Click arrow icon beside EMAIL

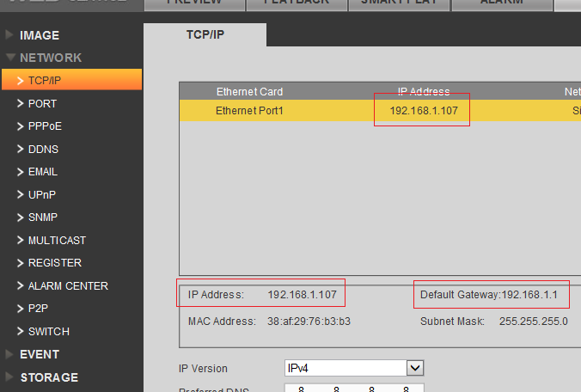pos(20,172)
